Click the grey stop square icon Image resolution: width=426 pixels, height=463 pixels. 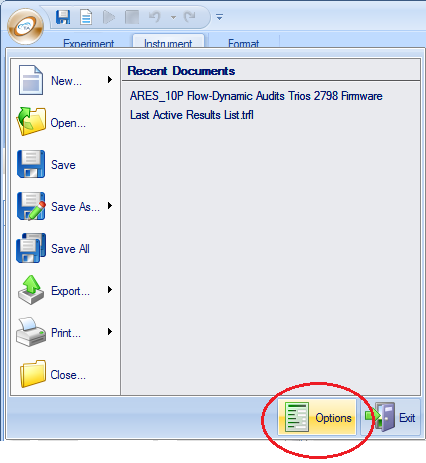click(x=132, y=17)
